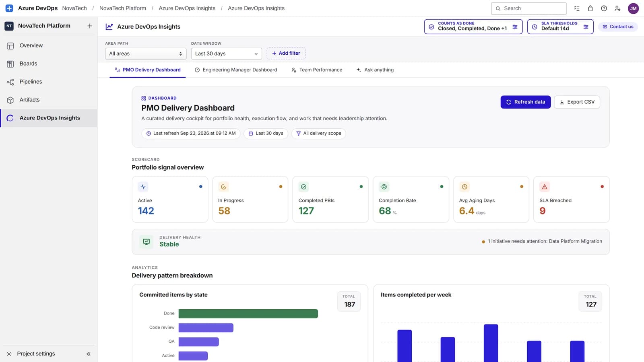Click the Done bar in state chart
Image resolution: width=644 pixels, height=362 pixels.
point(248,314)
